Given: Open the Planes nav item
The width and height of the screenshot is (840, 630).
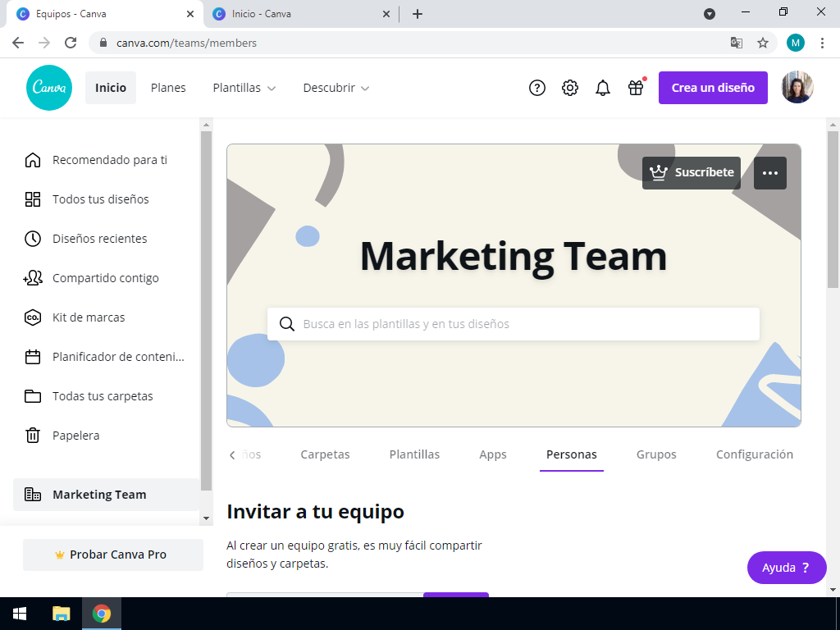Looking at the screenshot, I should click(x=168, y=88).
